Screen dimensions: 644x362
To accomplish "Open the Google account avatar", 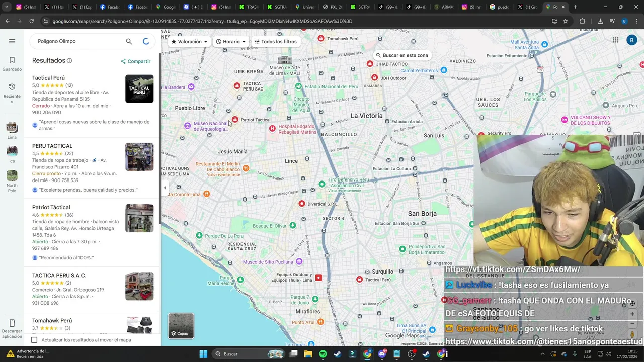I will 632,40.
